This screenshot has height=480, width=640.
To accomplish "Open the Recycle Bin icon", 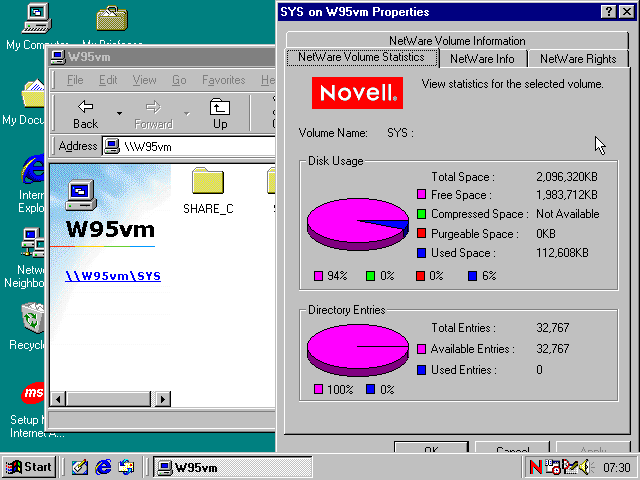I will [x=33, y=318].
